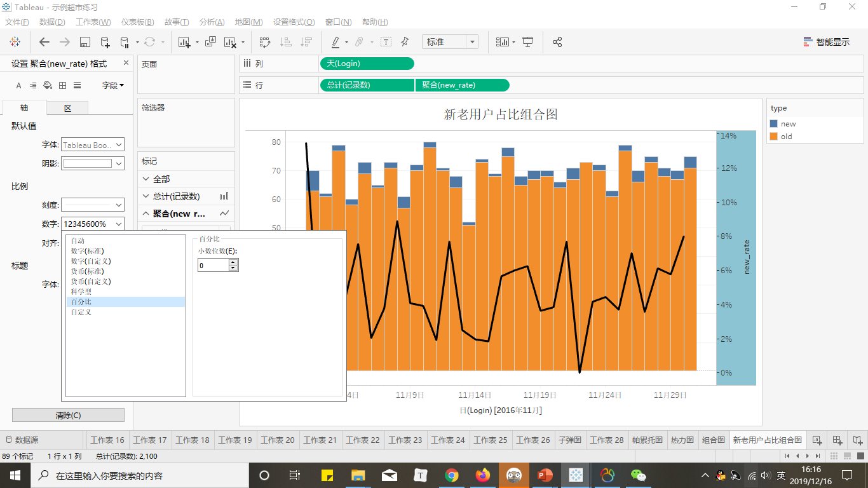This screenshot has height=488, width=868.
Task: Click the new story tab icon
Action: [x=858, y=440]
